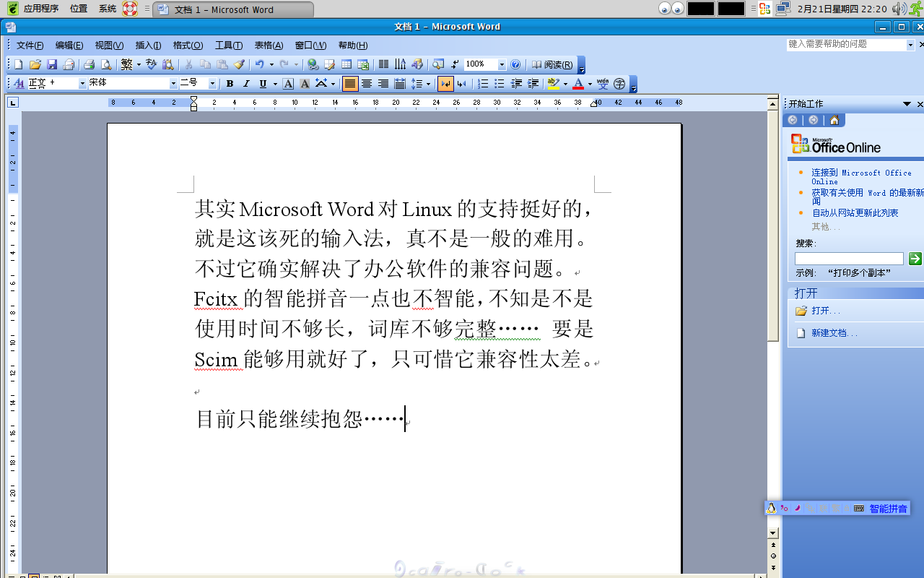The height and width of the screenshot is (578, 924).
Task: Open Styles and Formatting AA icon
Action: 19,84
